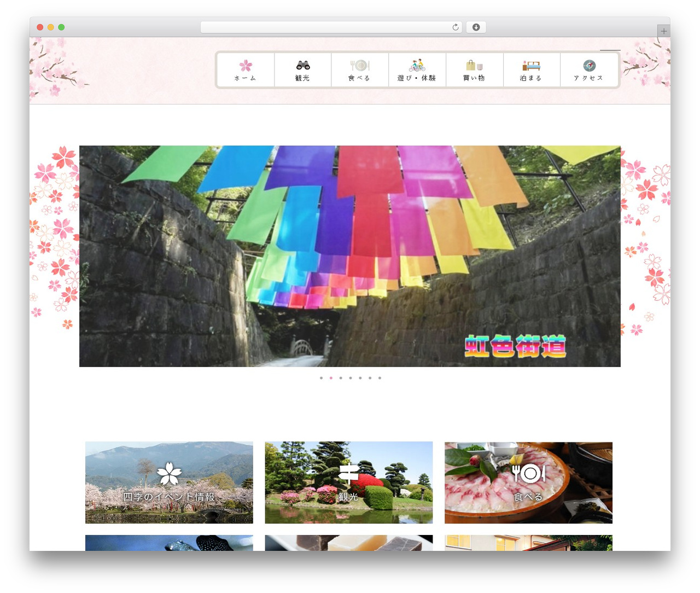Open the 食べる menu item in the nav bar

click(x=359, y=78)
